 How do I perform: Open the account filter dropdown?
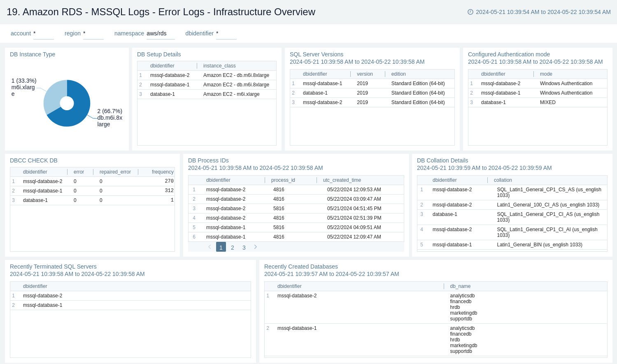tap(43, 33)
